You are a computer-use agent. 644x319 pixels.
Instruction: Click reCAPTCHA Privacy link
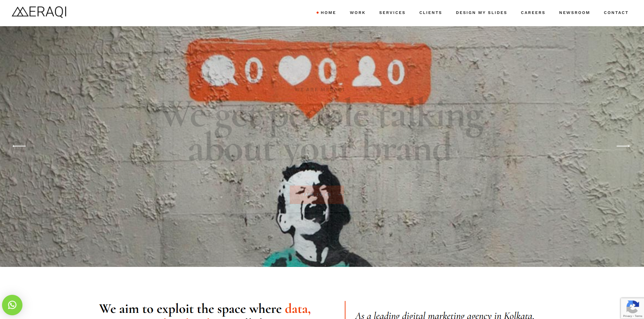coord(627,316)
